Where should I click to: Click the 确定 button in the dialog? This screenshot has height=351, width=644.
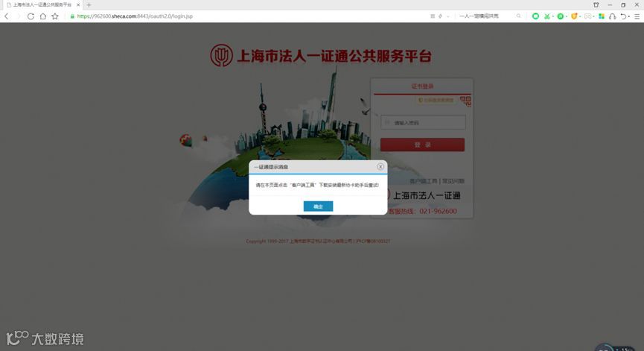pyautogui.click(x=318, y=206)
